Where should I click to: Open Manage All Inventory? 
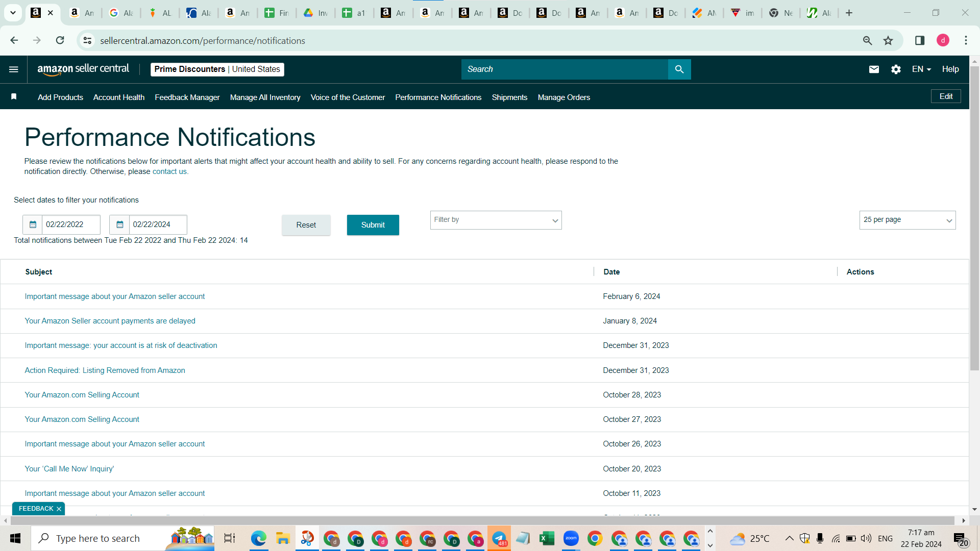pyautogui.click(x=265, y=97)
